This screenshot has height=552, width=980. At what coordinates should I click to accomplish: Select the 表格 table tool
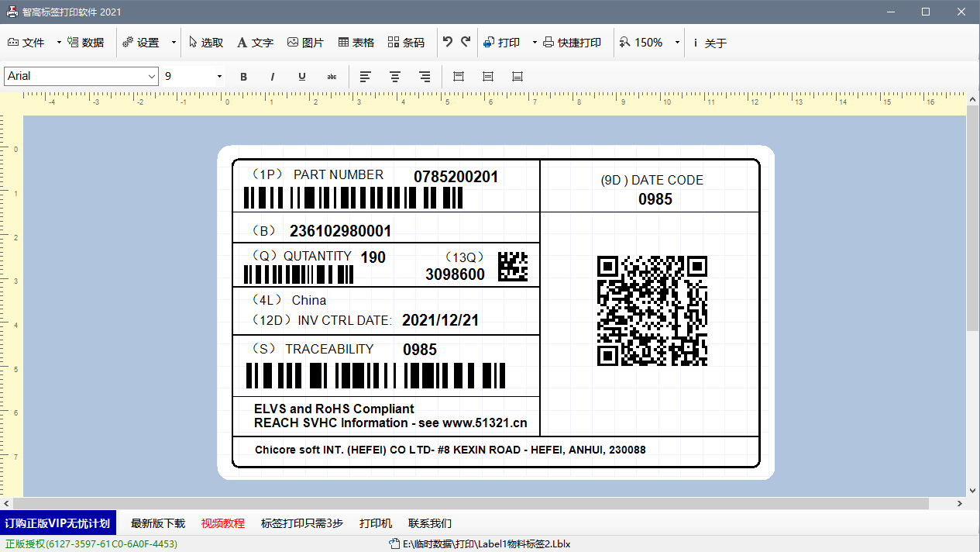click(356, 43)
